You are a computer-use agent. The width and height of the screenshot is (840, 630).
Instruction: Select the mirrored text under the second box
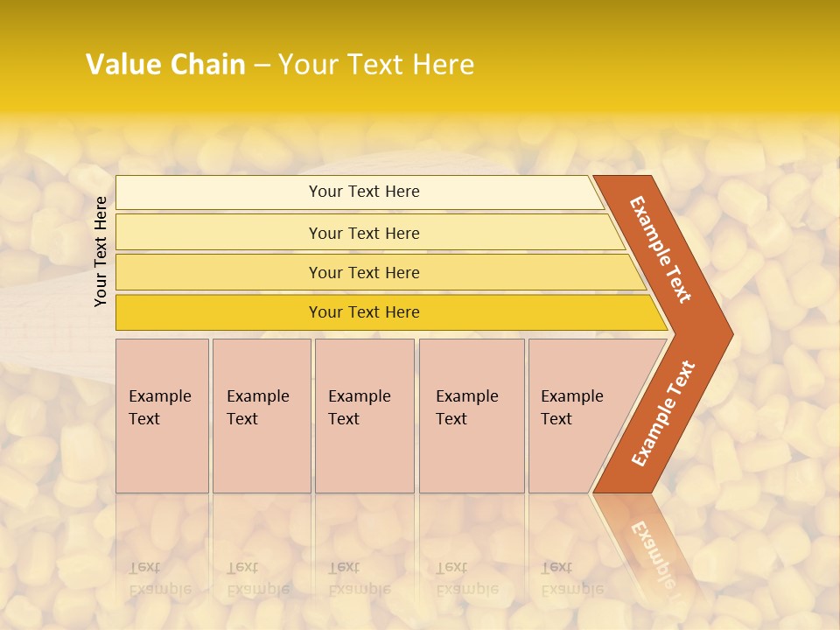click(x=257, y=578)
